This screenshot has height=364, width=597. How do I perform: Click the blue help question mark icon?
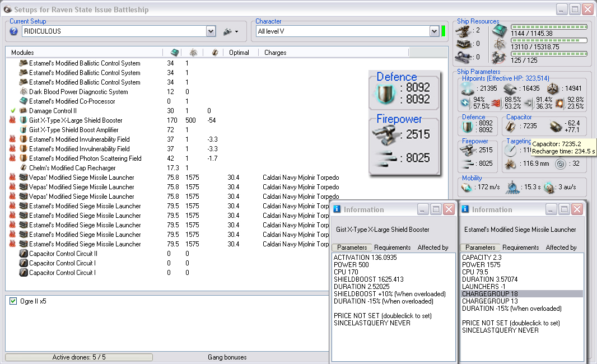tap(14, 31)
